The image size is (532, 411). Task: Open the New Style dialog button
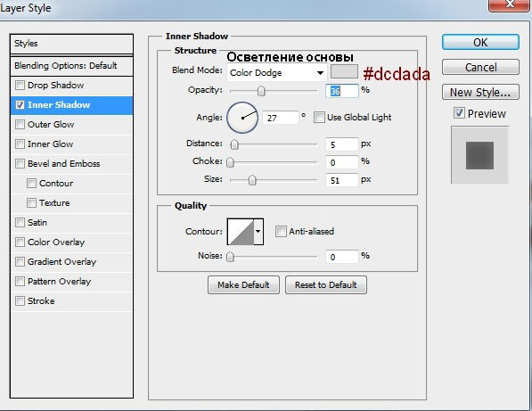pos(480,92)
